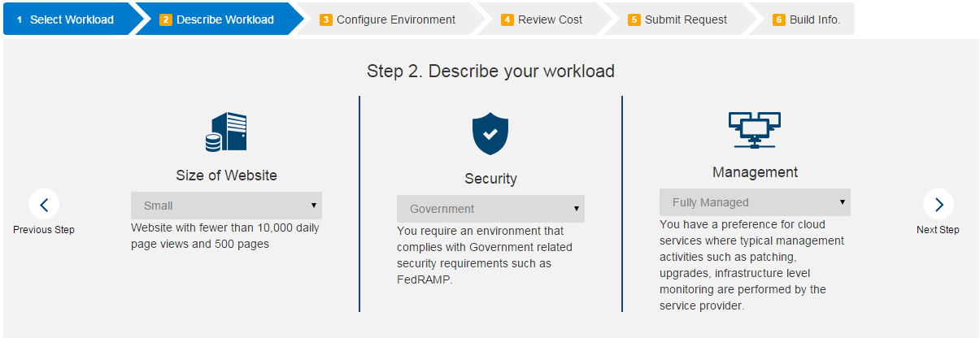Jump to Configure Environment step tab

[390, 19]
